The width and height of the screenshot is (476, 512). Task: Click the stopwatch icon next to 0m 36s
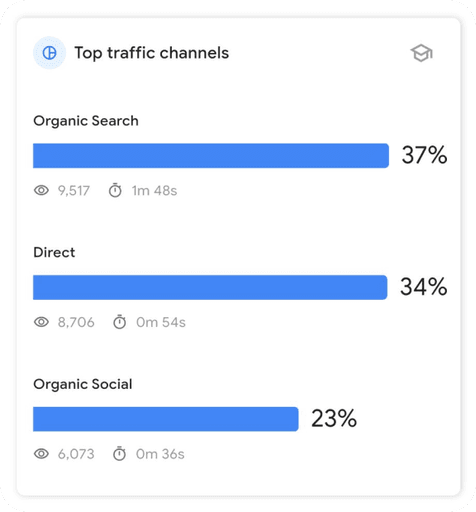click(x=119, y=453)
